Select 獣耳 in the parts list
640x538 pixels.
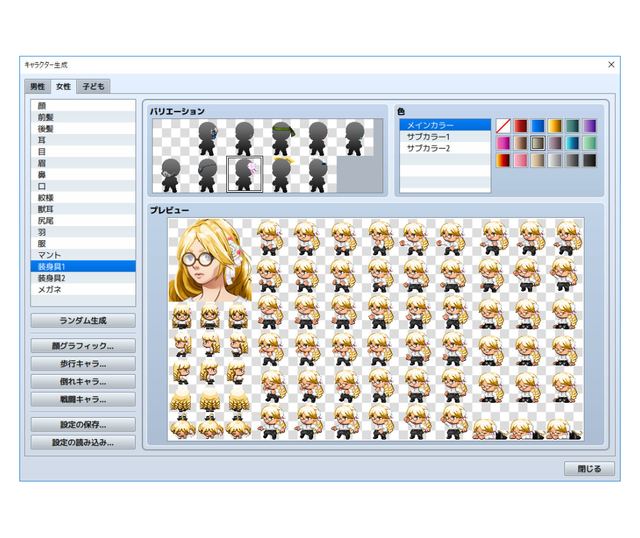(x=83, y=209)
